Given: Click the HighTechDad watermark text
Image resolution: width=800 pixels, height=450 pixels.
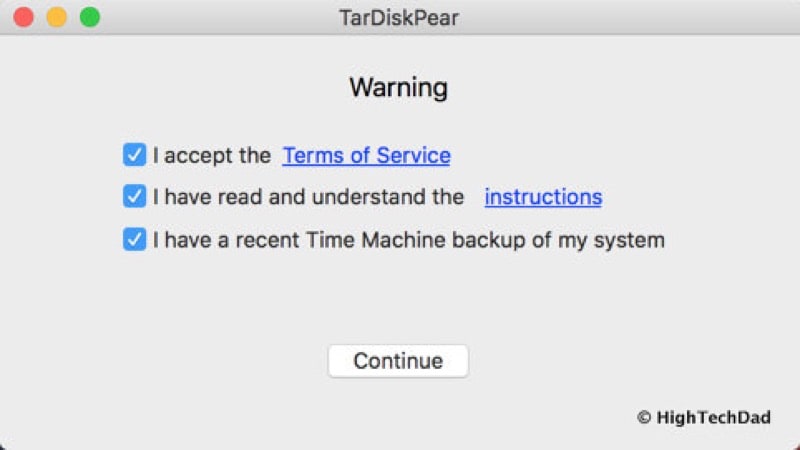Looking at the screenshot, I should (713, 418).
